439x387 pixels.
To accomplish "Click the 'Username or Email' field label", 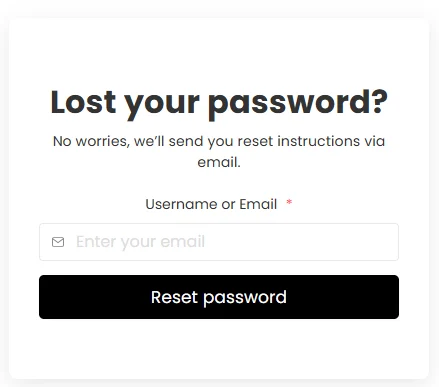I will 211,204.
